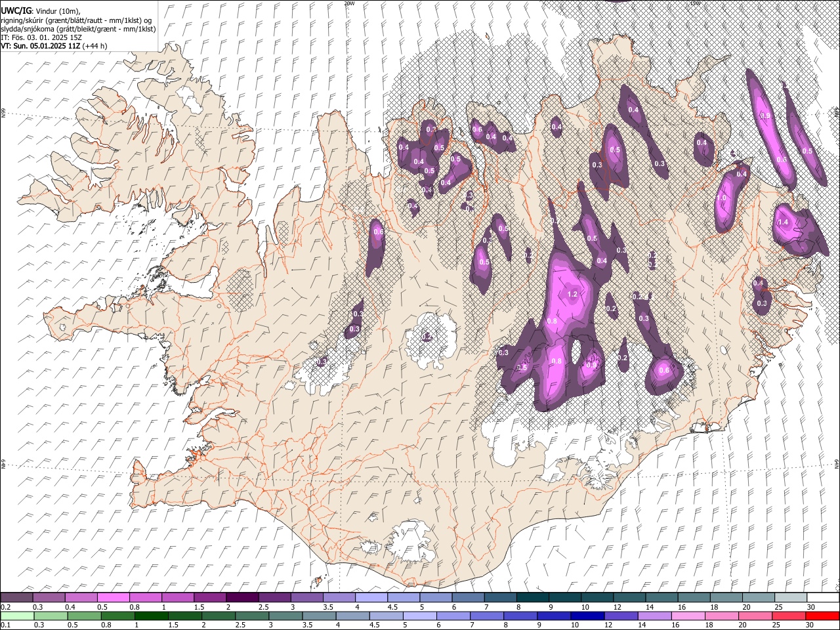Click the "0.2" label under the purple legend row
Viewport: 840px width, 630px height.
point(5,606)
